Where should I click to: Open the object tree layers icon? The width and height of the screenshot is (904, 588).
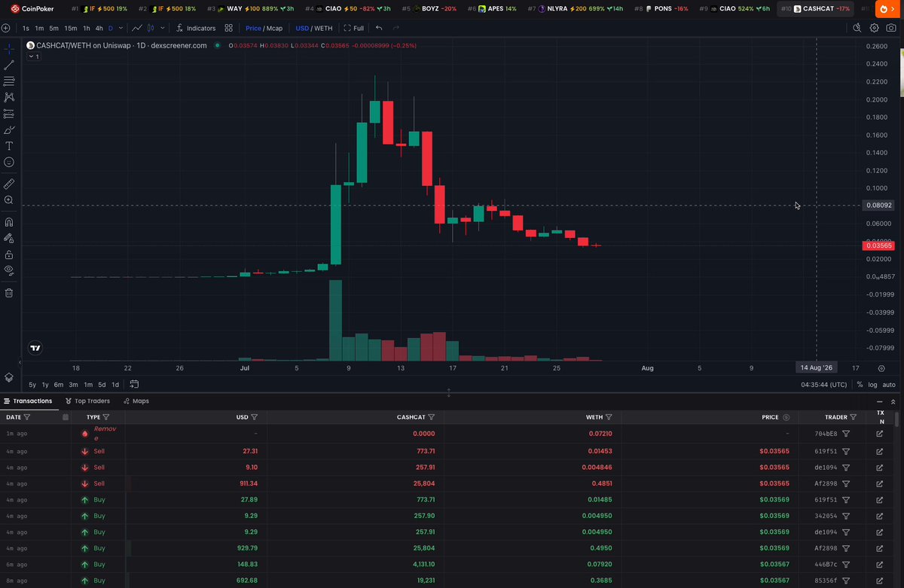coord(9,377)
